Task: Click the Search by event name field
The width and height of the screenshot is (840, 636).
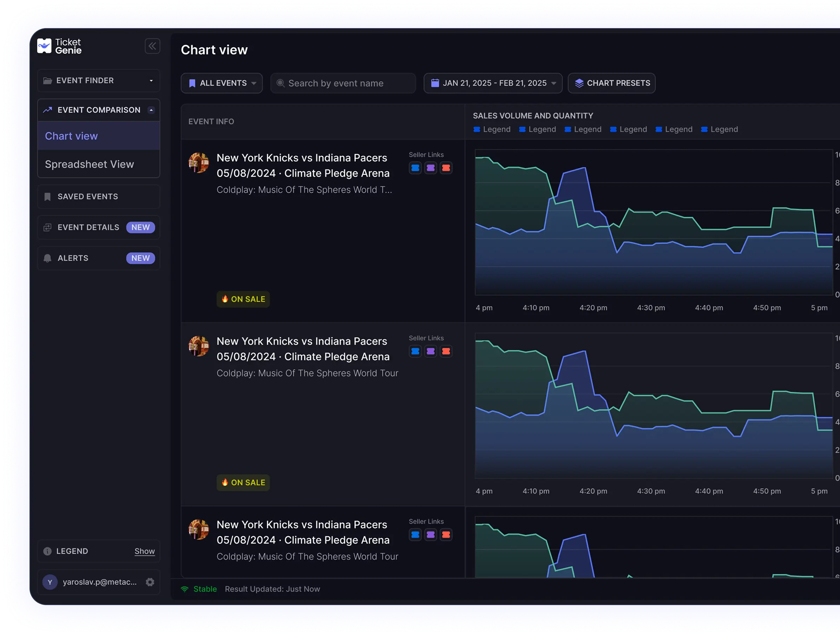Action: [x=343, y=83]
